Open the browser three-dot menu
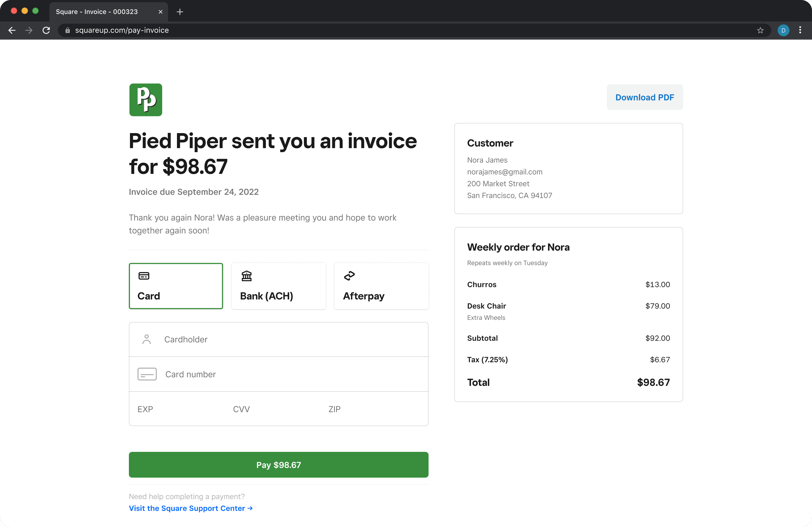 click(x=800, y=30)
